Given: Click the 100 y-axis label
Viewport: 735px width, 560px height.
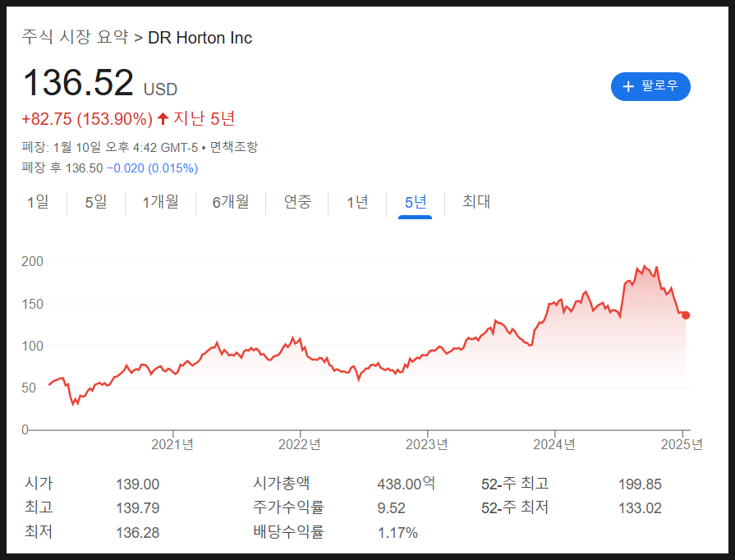Looking at the screenshot, I should [32, 347].
